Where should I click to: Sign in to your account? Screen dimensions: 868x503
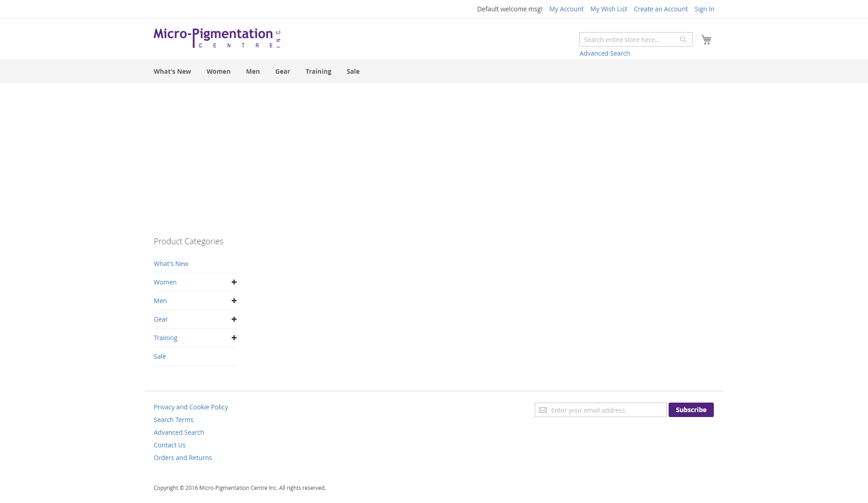point(704,9)
